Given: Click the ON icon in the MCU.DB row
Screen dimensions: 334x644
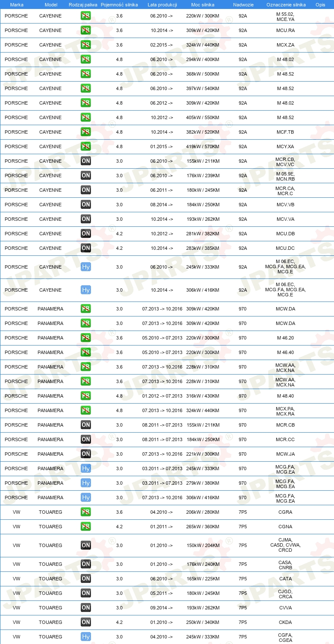Looking at the screenshot, I should coord(86,234).
